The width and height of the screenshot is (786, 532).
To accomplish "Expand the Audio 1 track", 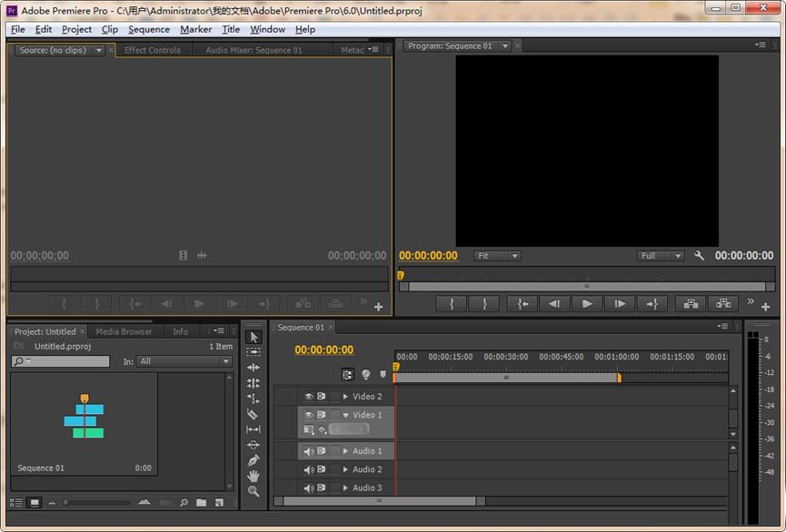I will (345, 451).
